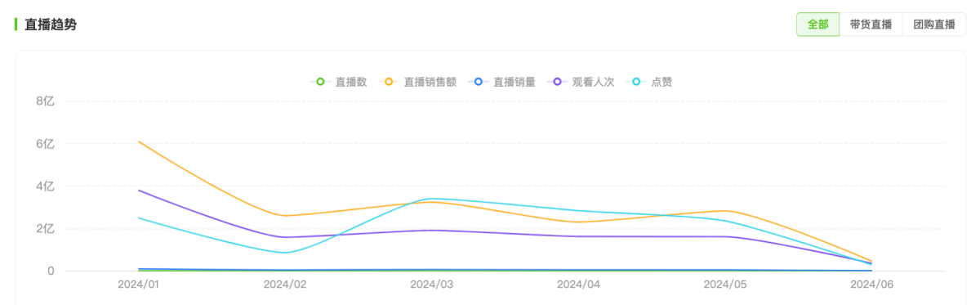980x305 pixels.
Task: Click the 2024/04 axis label
Action: coord(578,285)
